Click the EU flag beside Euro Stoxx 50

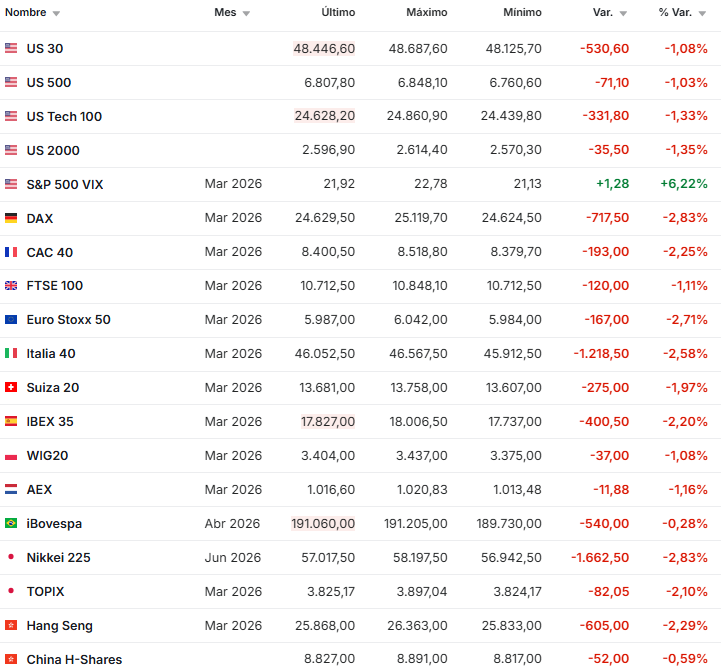click(11, 320)
